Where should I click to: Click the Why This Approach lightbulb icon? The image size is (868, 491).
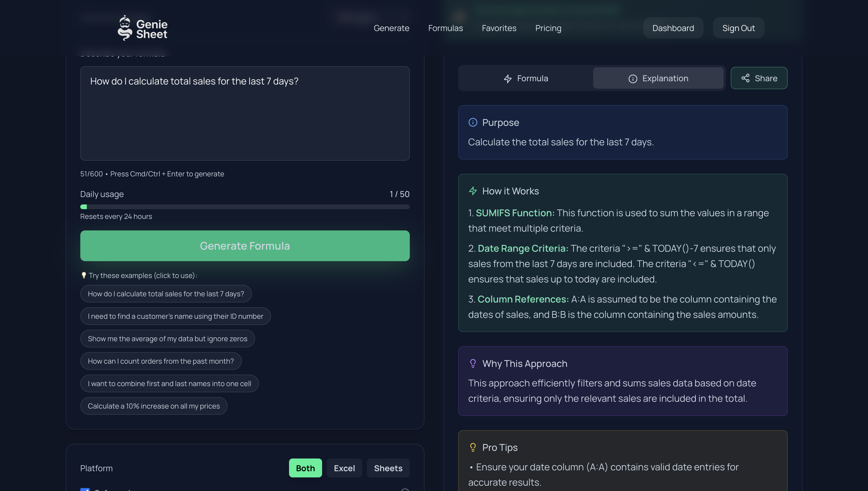tap(473, 363)
